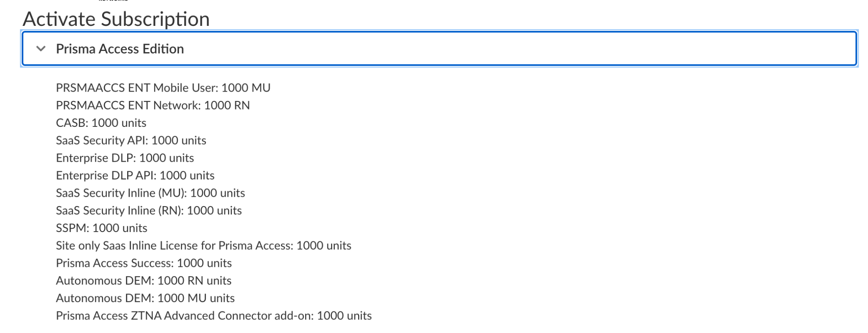Click the 1000 MU mobile user quantity
Screen dimensions: 868x333
246,88
